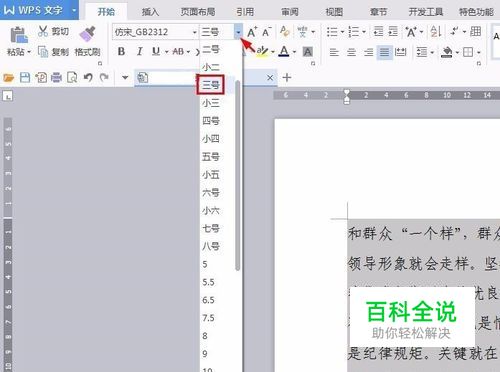Click the Paste clipboard icon
Image resolution: width=500 pixels, height=372 pixels.
point(19,35)
